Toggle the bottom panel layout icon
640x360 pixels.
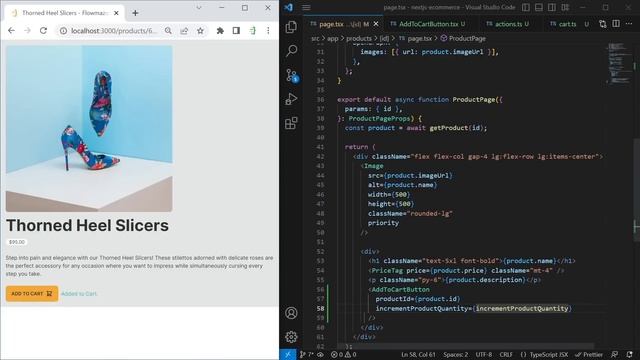(x=539, y=7)
